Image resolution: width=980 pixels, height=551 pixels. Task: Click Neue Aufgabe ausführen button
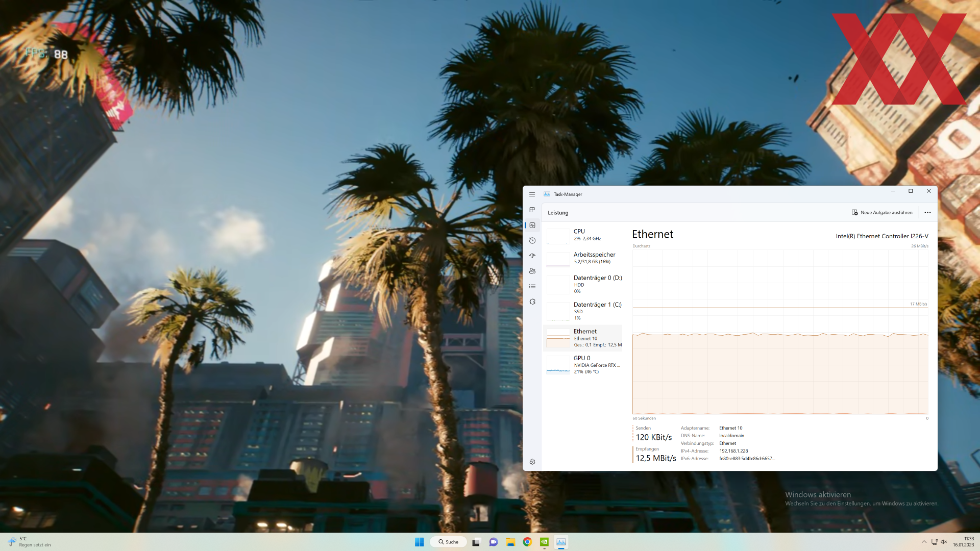(x=882, y=213)
